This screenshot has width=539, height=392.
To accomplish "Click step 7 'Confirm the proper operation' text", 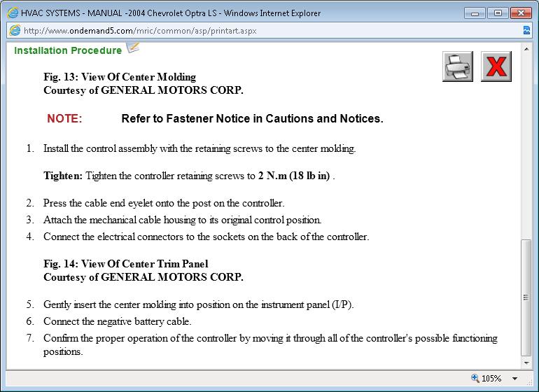I will coord(270,344).
